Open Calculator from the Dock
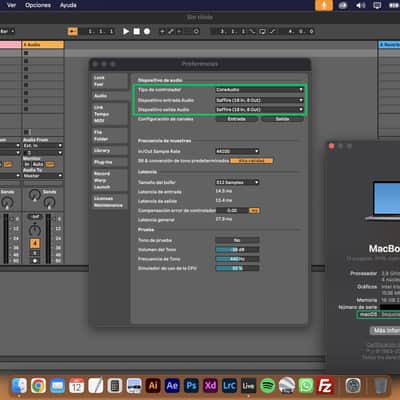Image resolution: width=400 pixels, height=400 pixels. coord(115,386)
